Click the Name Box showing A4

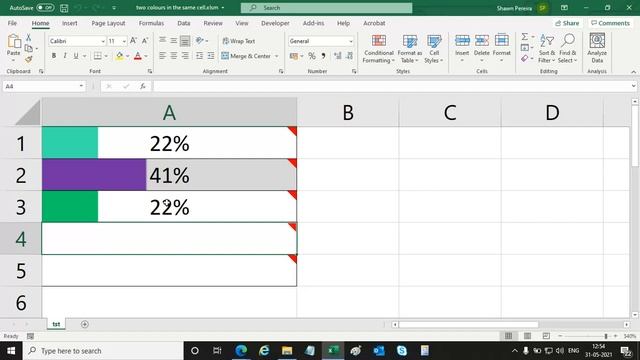(x=44, y=86)
